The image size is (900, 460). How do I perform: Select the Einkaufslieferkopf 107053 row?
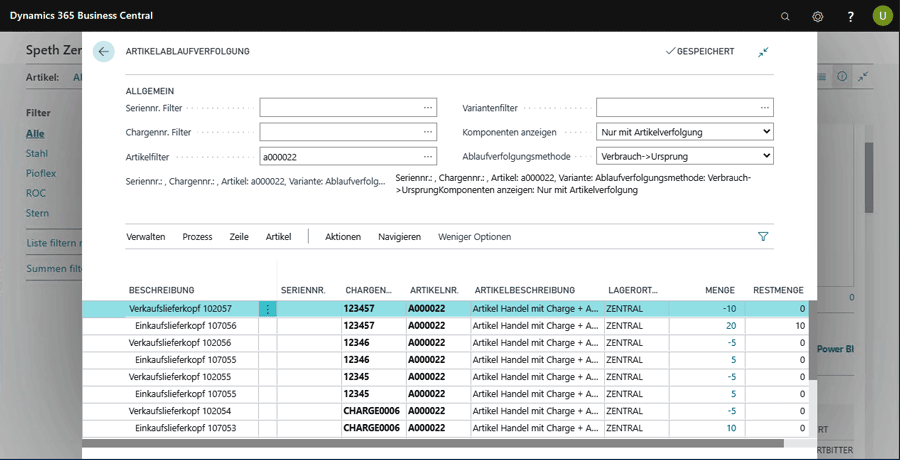click(x=445, y=428)
